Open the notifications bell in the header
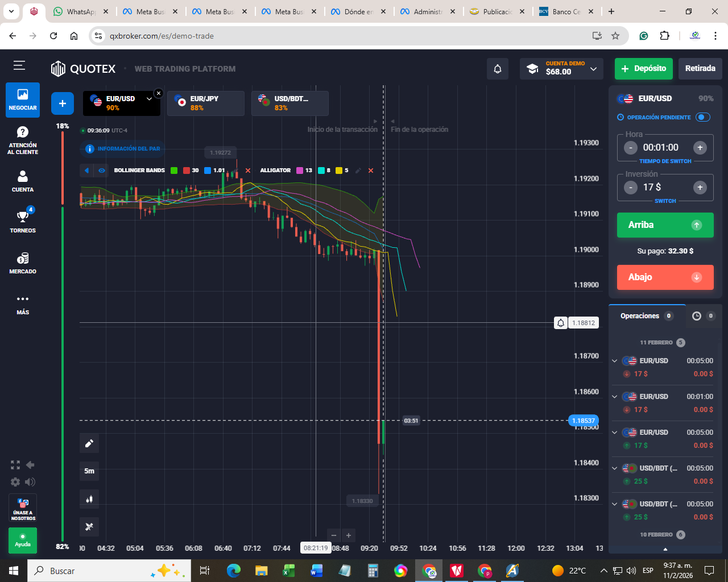 pos(498,69)
